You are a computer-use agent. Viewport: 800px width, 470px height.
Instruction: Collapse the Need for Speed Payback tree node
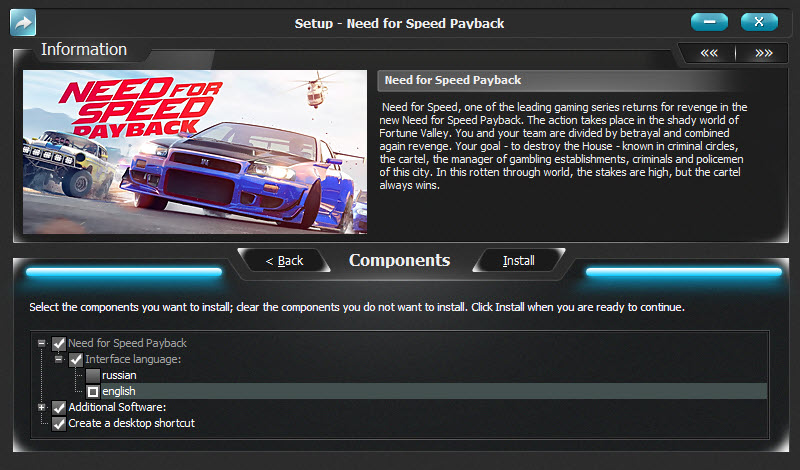(42, 343)
